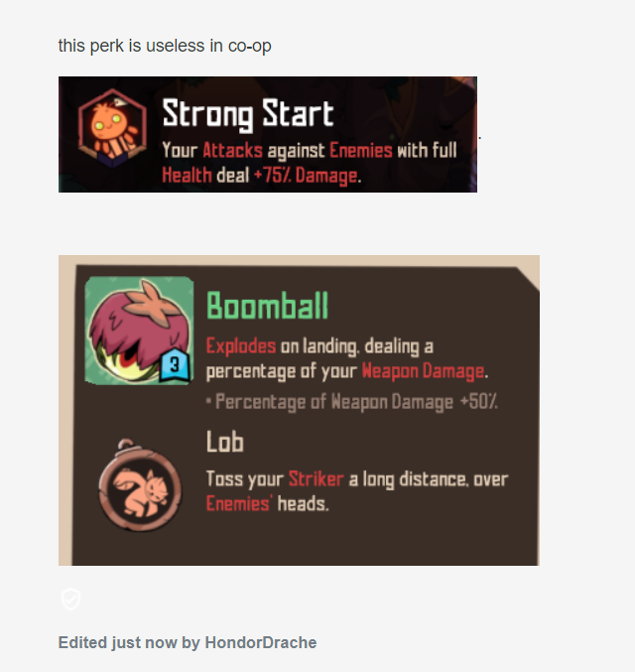635x672 pixels.
Task: Click the 'this perk is useless in co-op' text
Action: tap(165, 46)
